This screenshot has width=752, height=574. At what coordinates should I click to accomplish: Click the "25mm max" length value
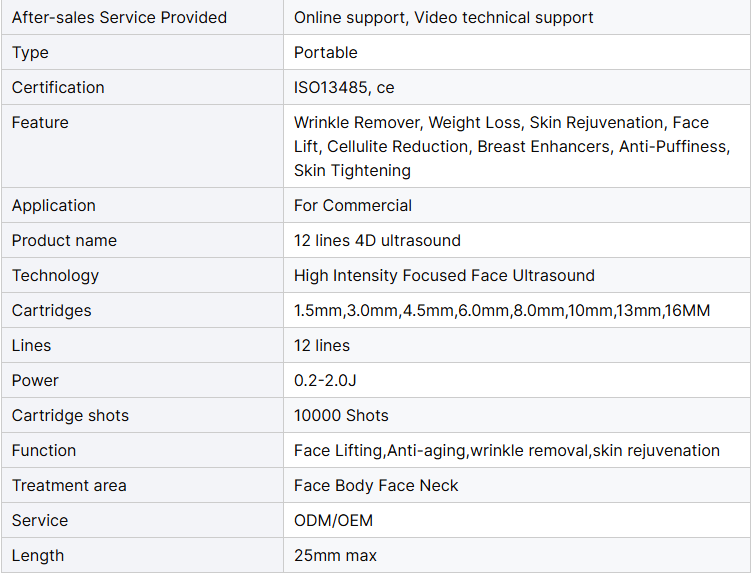(x=335, y=555)
